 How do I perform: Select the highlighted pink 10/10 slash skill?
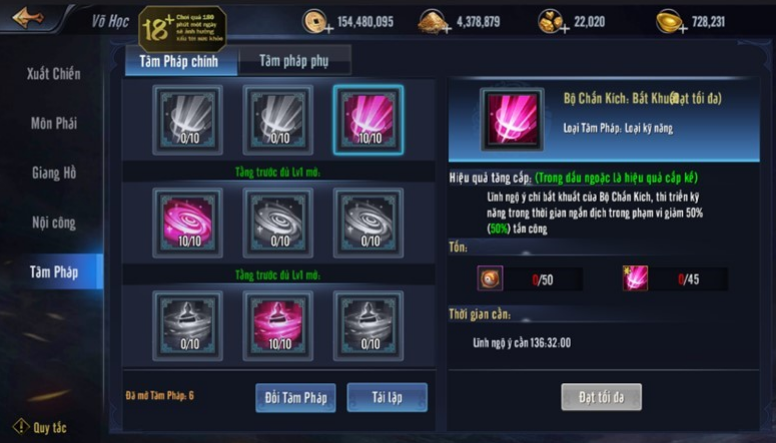[368, 120]
